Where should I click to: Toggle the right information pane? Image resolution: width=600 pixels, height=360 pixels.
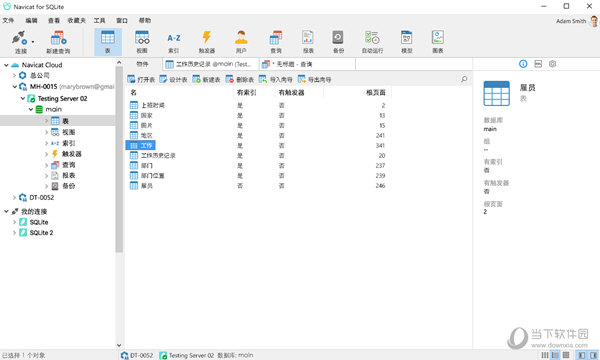click(x=593, y=355)
